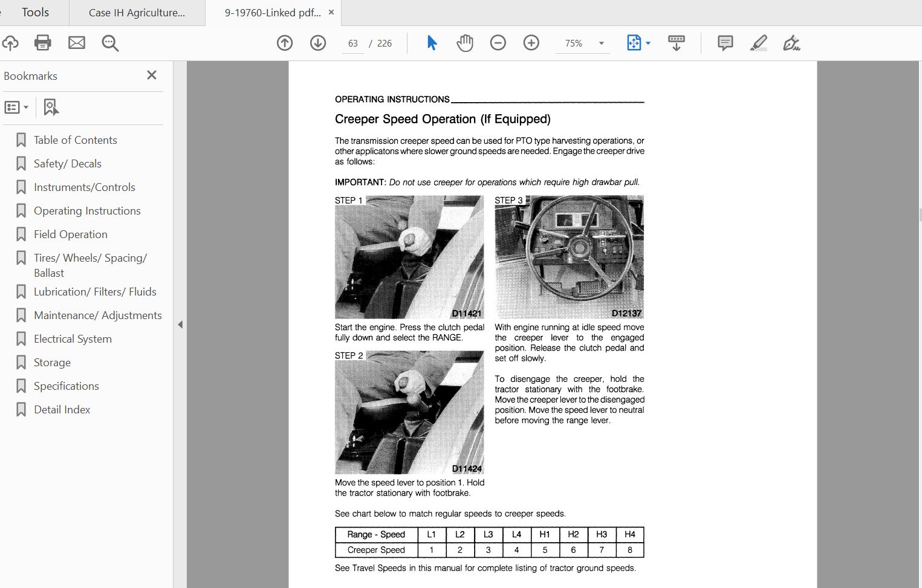Click the L4 table header cell
This screenshot has width=922, height=588.
tap(516, 534)
